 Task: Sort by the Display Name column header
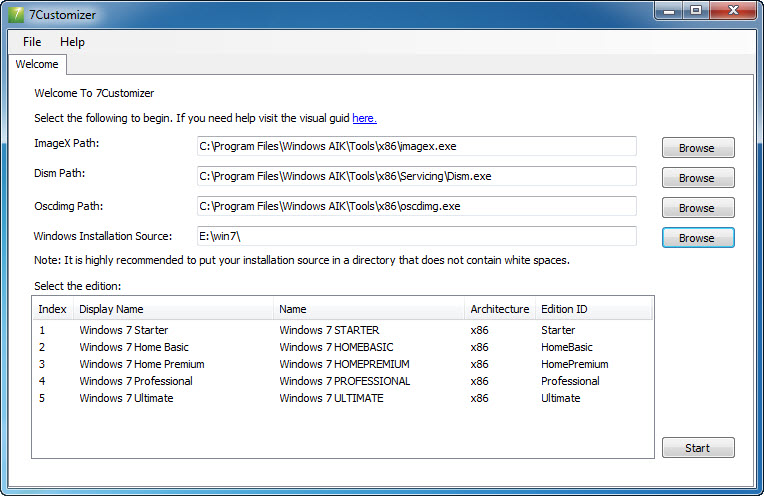pyautogui.click(x=173, y=309)
